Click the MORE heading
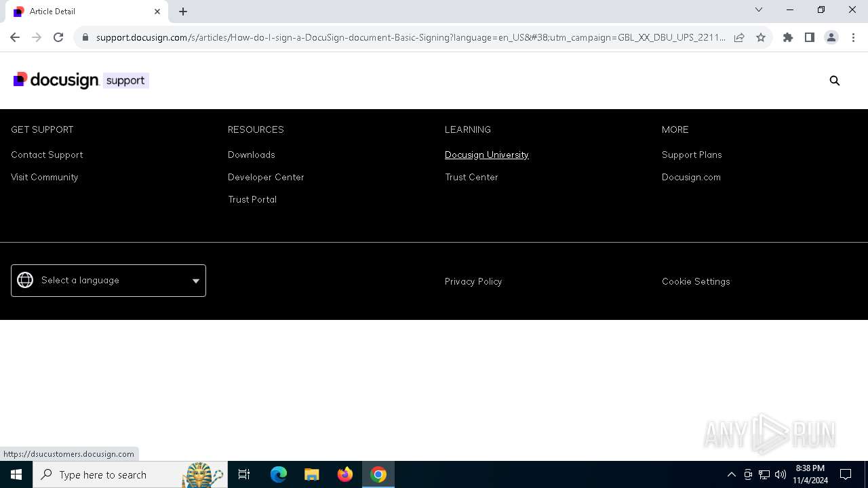This screenshot has width=868, height=488. [x=675, y=129]
